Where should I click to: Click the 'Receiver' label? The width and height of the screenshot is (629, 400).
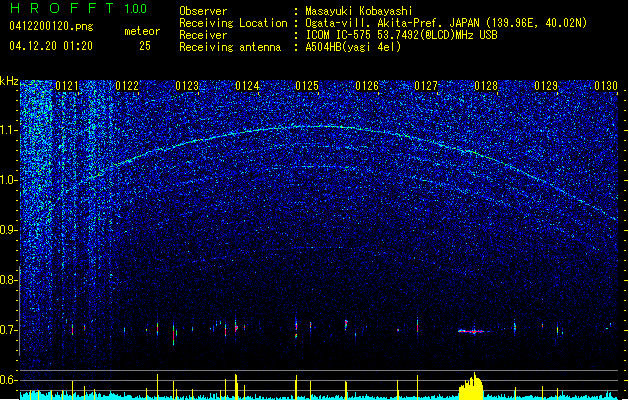pyautogui.click(x=203, y=35)
